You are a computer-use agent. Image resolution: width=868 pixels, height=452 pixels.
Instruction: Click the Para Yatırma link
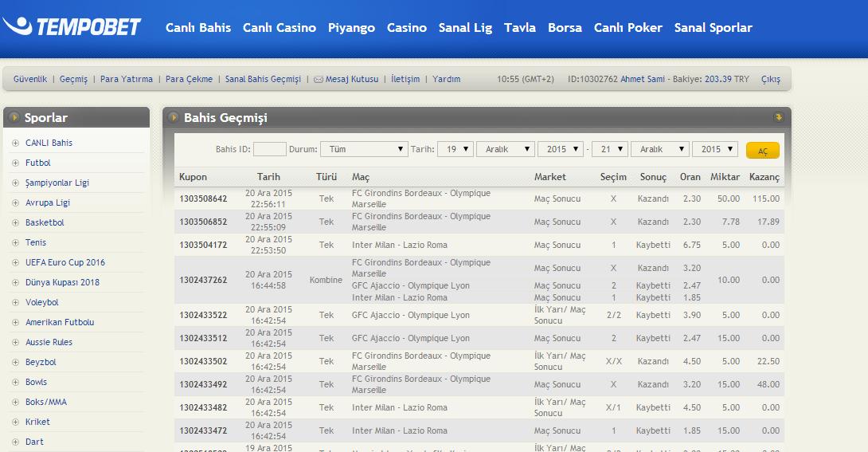point(126,80)
